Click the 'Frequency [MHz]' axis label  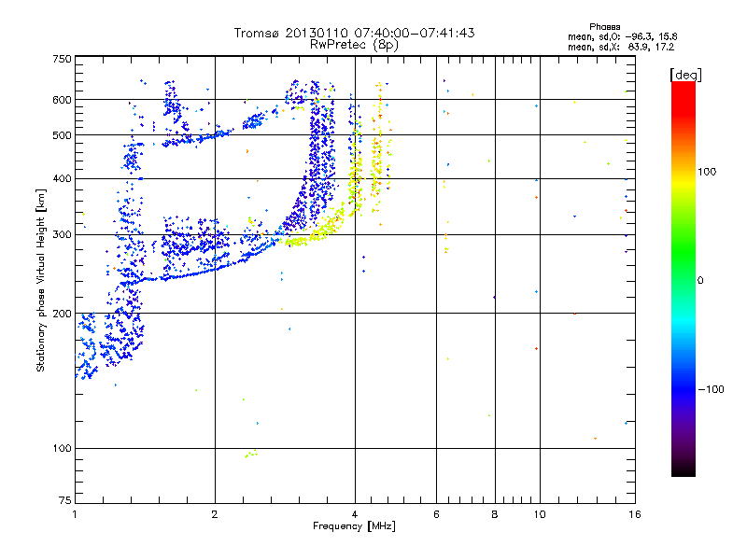[355, 526]
